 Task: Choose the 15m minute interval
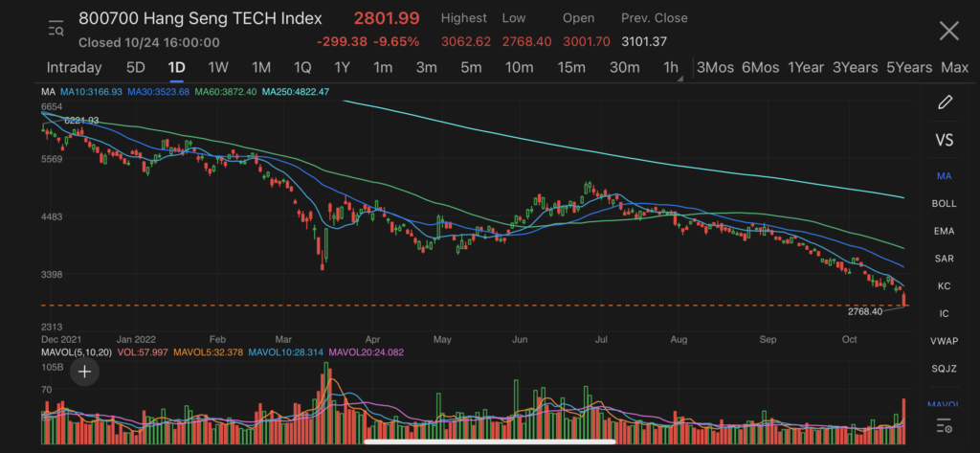571,68
